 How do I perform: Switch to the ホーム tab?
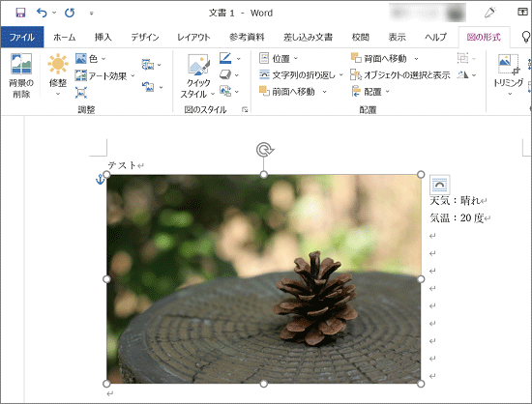[65, 37]
